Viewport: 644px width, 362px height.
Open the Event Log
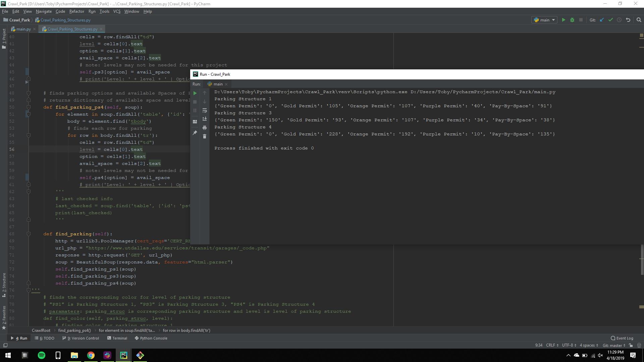point(622,338)
